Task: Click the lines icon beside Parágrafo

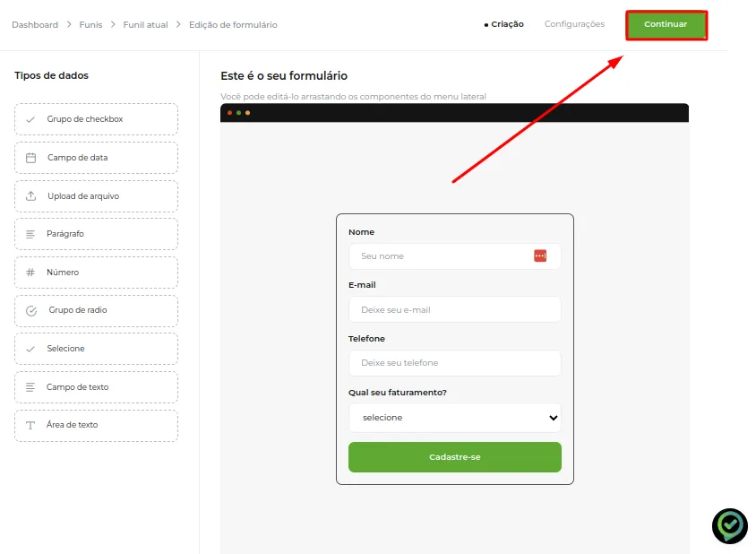Action: point(30,234)
